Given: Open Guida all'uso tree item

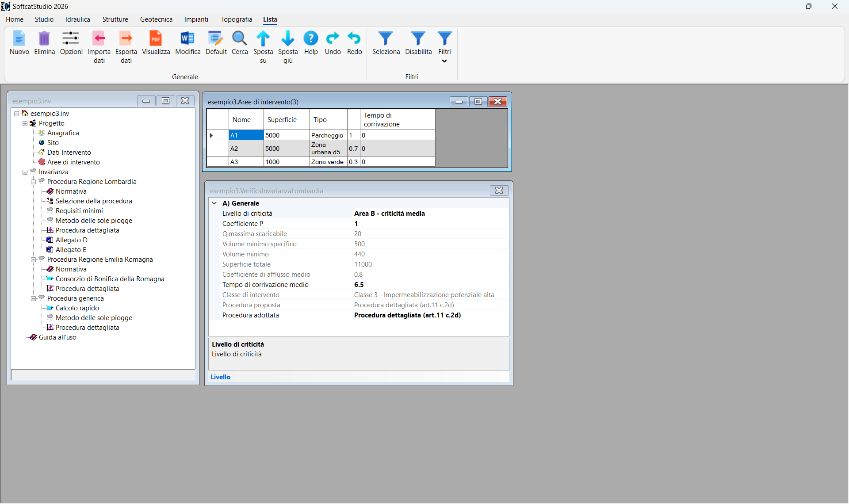Looking at the screenshot, I should click(57, 337).
